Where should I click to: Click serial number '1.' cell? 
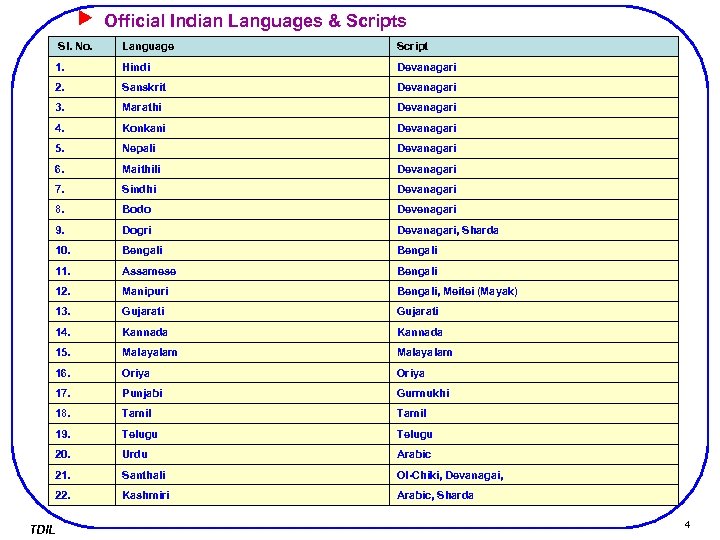82,67
